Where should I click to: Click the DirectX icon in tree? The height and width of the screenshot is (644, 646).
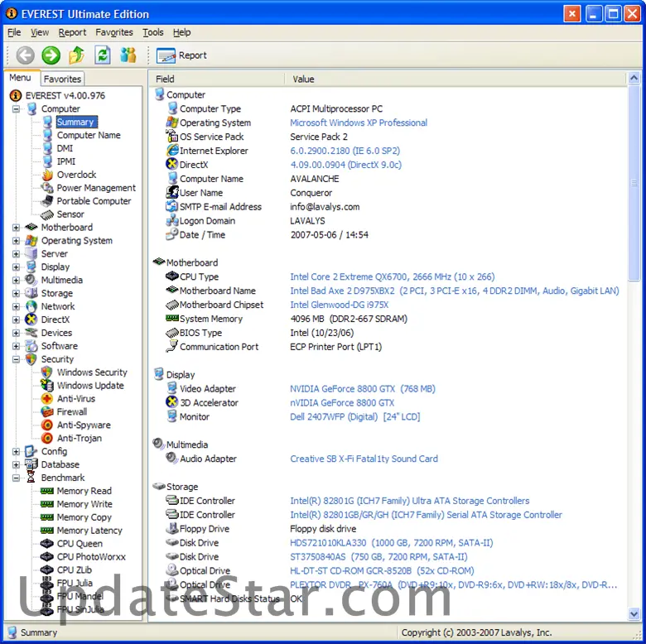click(31, 320)
